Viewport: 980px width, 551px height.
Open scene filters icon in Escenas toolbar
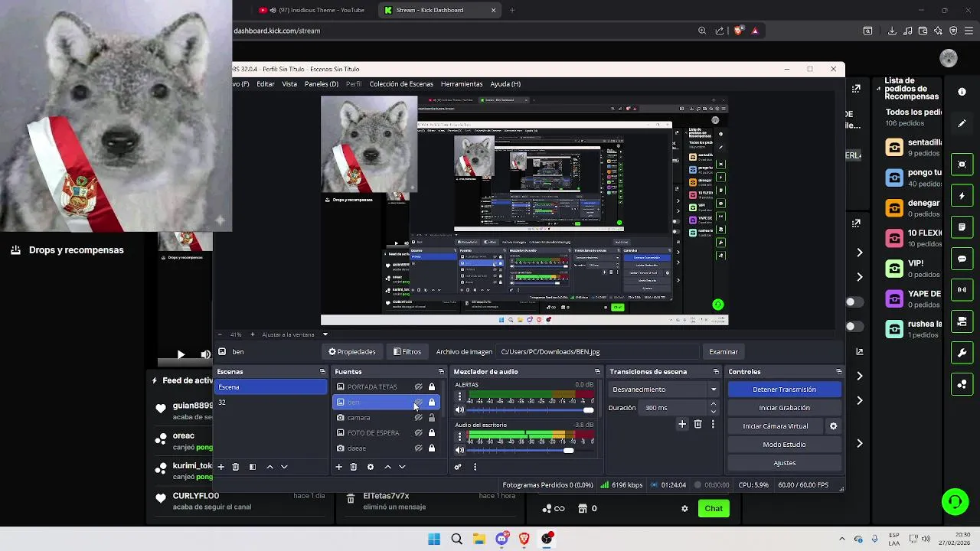point(253,467)
